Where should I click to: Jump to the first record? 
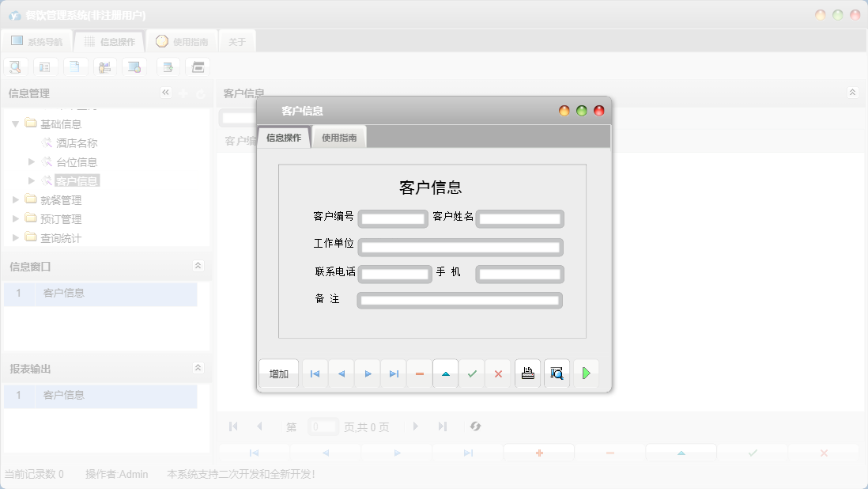[315, 373]
